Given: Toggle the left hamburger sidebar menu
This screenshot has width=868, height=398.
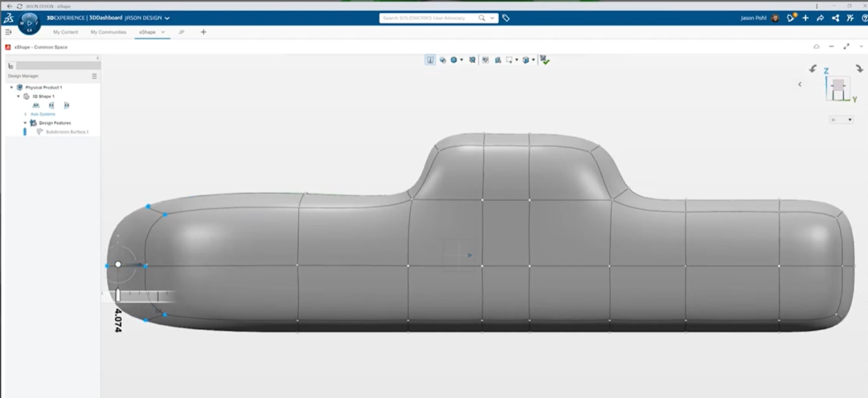Looking at the screenshot, I should [x=8, y=32].
